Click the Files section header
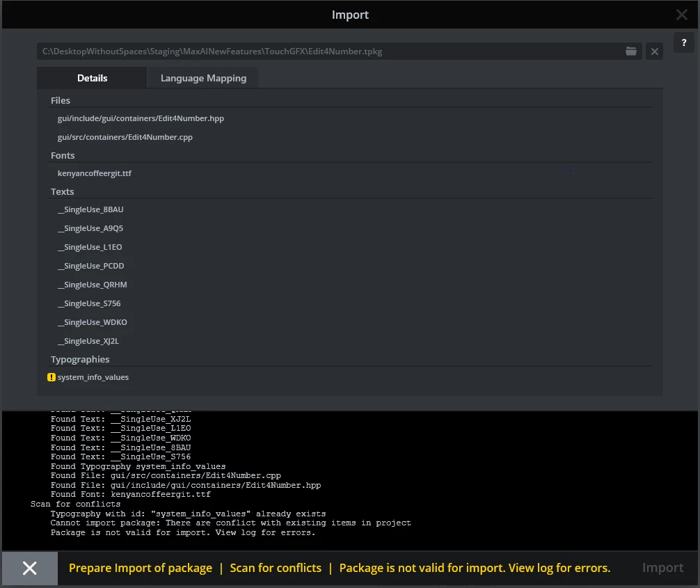 pyautogui.click(x=61, y=100)
